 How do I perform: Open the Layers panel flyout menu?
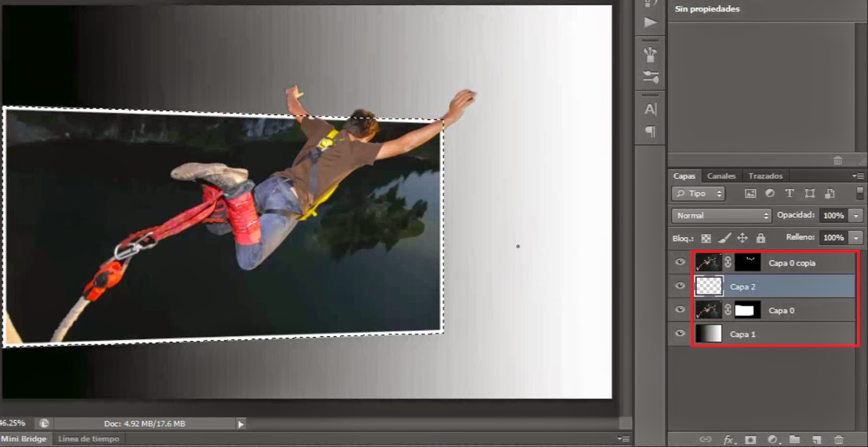[858, 176]
